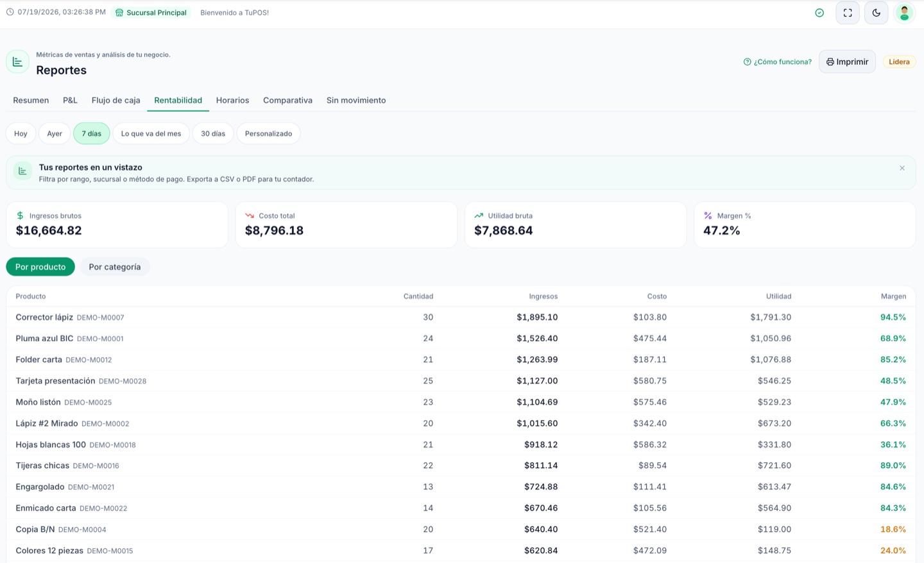
Task: Click the chart icon in the info banner
Action: pos(22,171)
